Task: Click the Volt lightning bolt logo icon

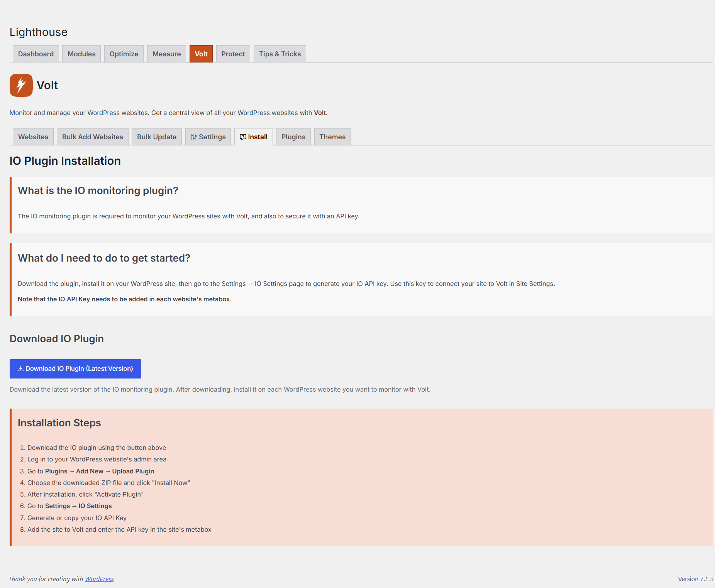Action: point(21,85)
